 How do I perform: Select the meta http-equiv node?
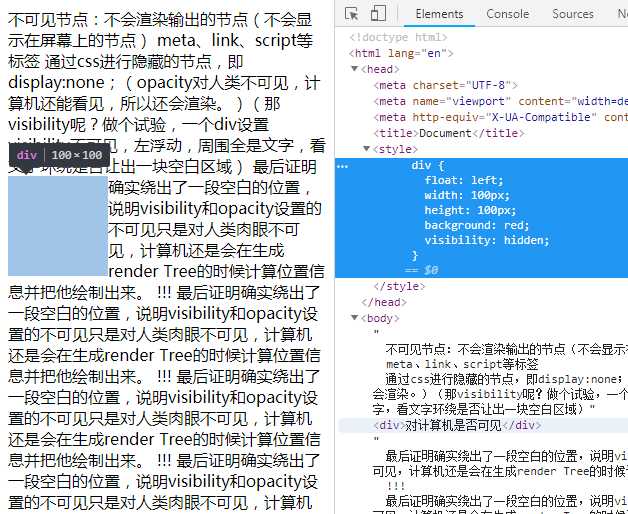tap(501, 117)
